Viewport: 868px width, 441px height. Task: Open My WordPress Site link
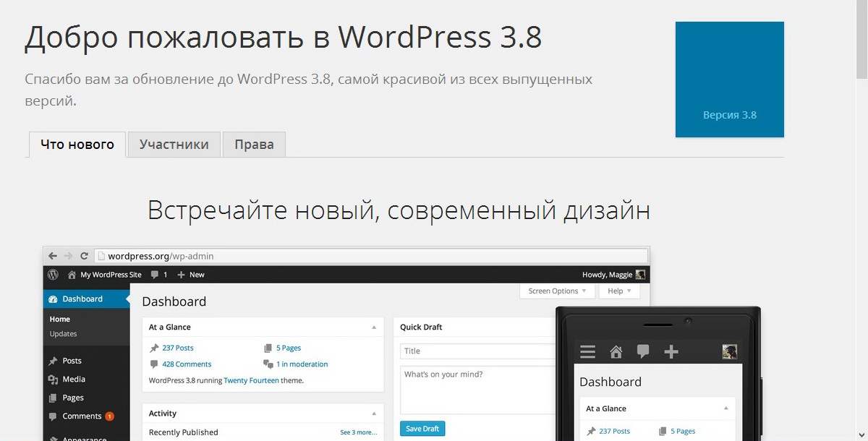(111, 275)
